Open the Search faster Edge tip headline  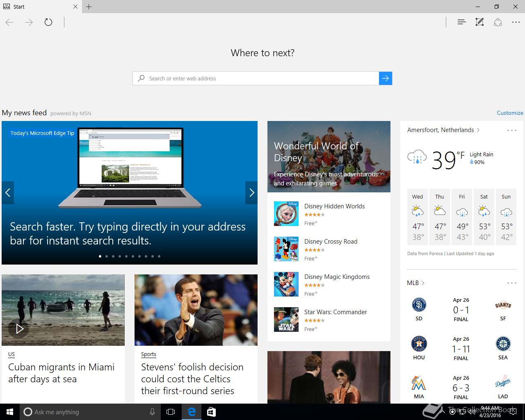pyautogui.click(x=128, y=233)
